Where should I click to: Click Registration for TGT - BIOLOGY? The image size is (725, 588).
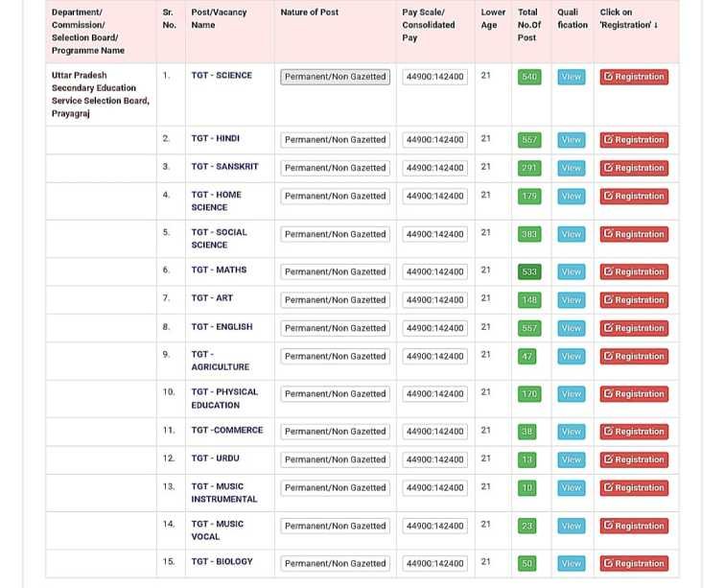634,563
